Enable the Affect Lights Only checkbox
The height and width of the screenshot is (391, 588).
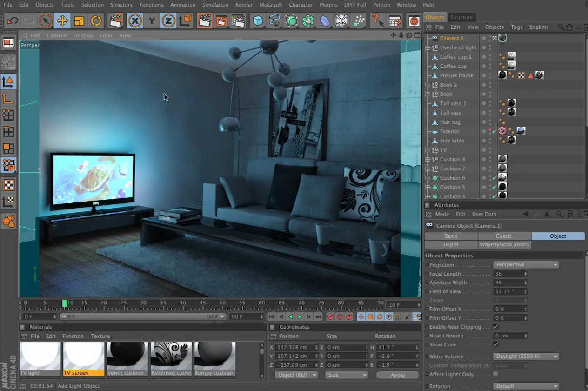(495, 374)
